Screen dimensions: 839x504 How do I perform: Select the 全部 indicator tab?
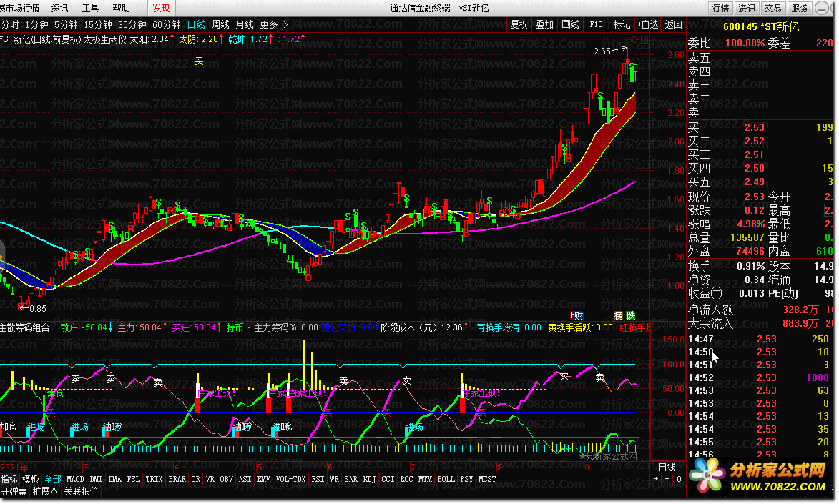pos(52,479)
